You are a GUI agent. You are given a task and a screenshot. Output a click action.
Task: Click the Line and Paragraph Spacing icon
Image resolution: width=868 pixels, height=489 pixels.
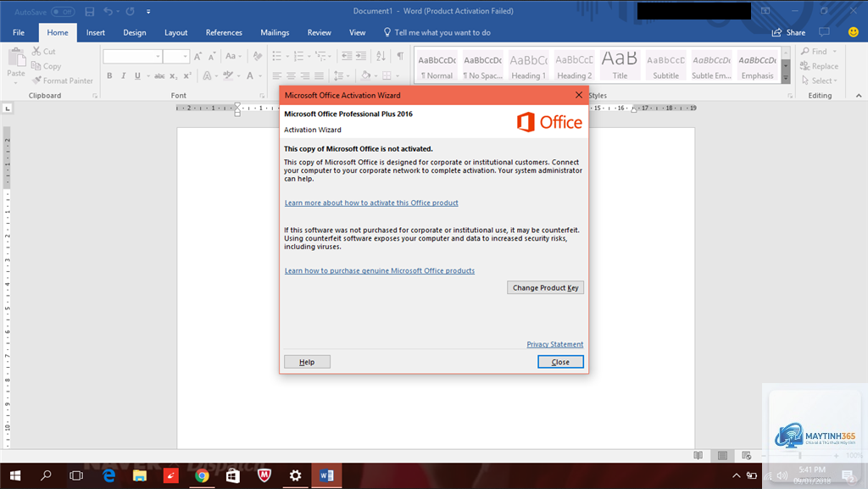pyautogui.click(x=338, y=75)
